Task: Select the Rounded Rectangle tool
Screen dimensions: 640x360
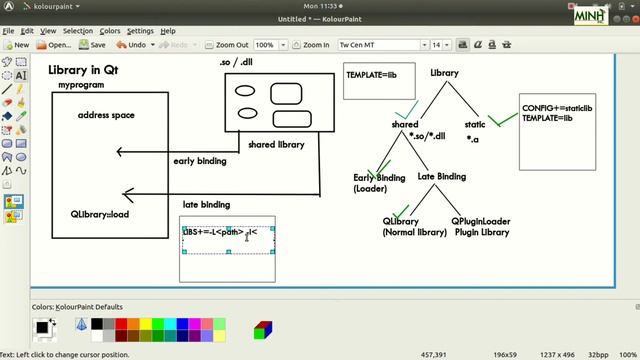Action: point(7,144)
